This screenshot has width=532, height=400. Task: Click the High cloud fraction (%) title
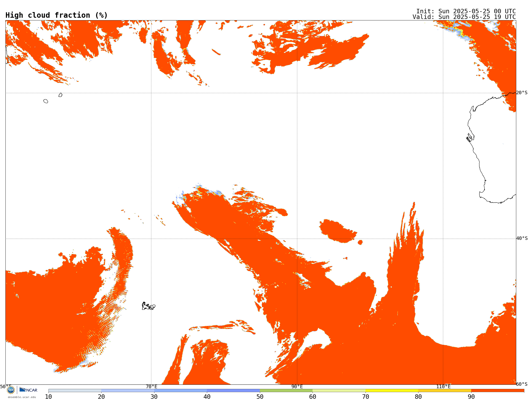56,15
